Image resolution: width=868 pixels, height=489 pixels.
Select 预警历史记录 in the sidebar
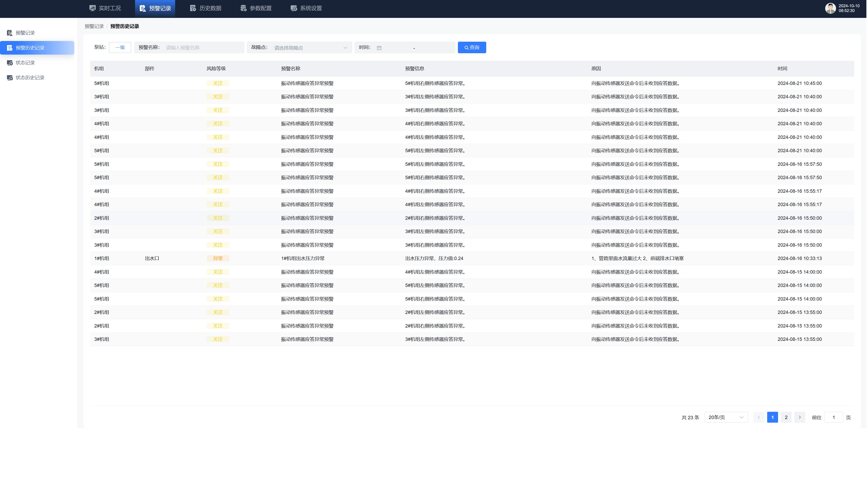[30, 48]
